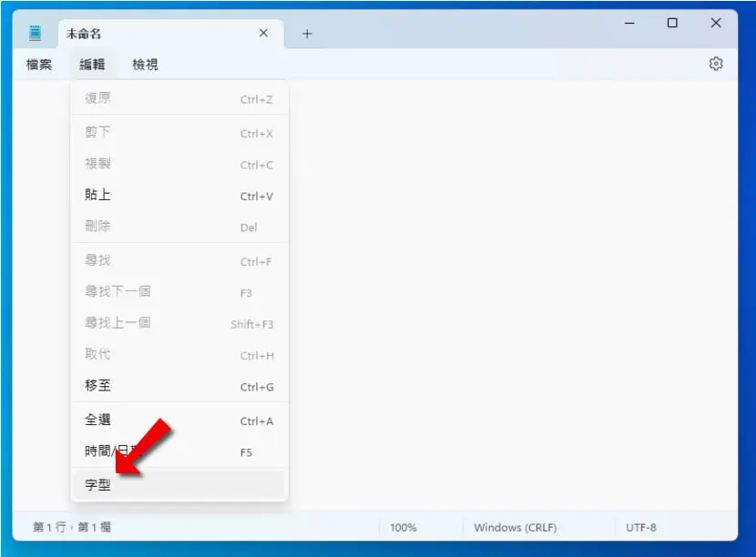756x557 pixels.
Task: Open the 字型 font option
Action: click(179, 485)
